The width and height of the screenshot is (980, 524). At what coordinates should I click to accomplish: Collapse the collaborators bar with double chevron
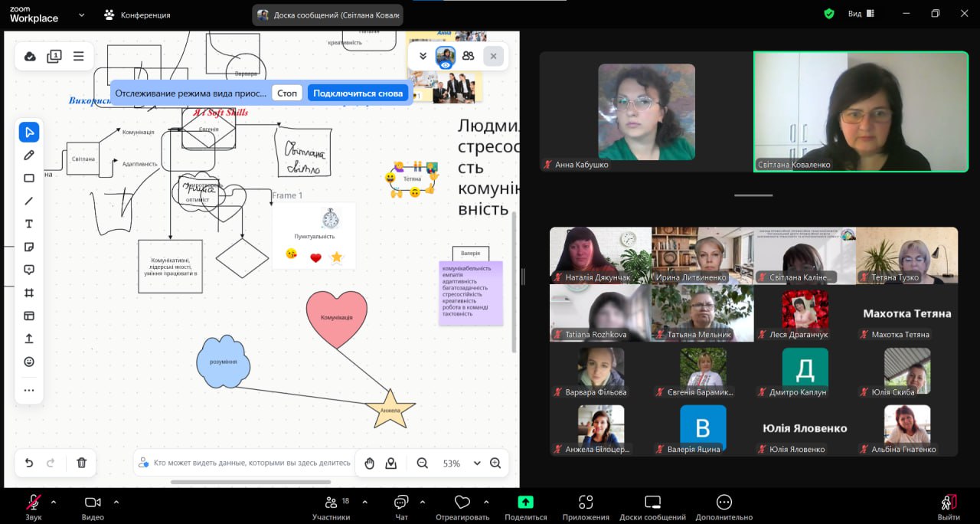tap(423, 56)
